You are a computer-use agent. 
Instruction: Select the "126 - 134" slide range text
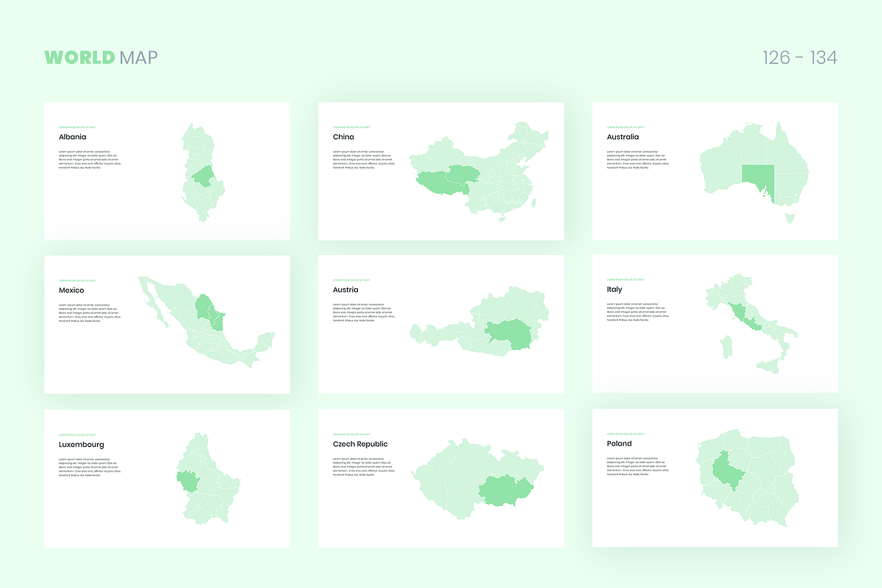800,57
